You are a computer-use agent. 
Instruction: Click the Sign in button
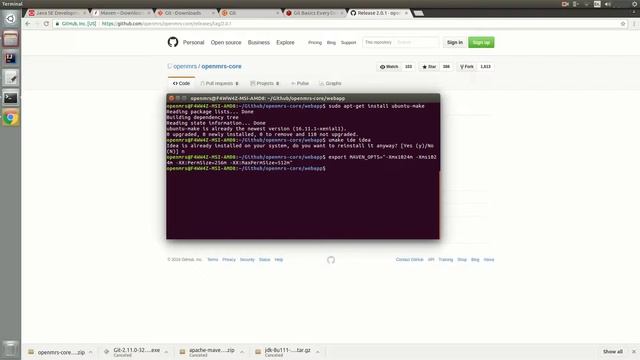click(x=455, y=42)
